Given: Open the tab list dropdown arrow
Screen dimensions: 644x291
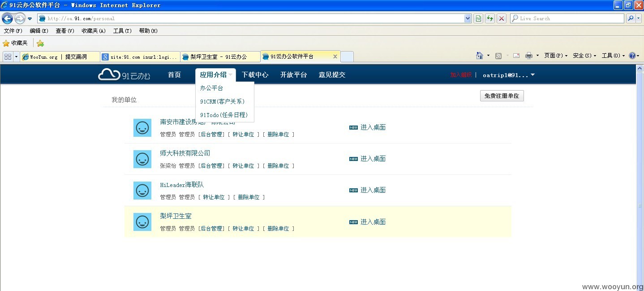Looking at the screenshot, I should pos(16,56).
